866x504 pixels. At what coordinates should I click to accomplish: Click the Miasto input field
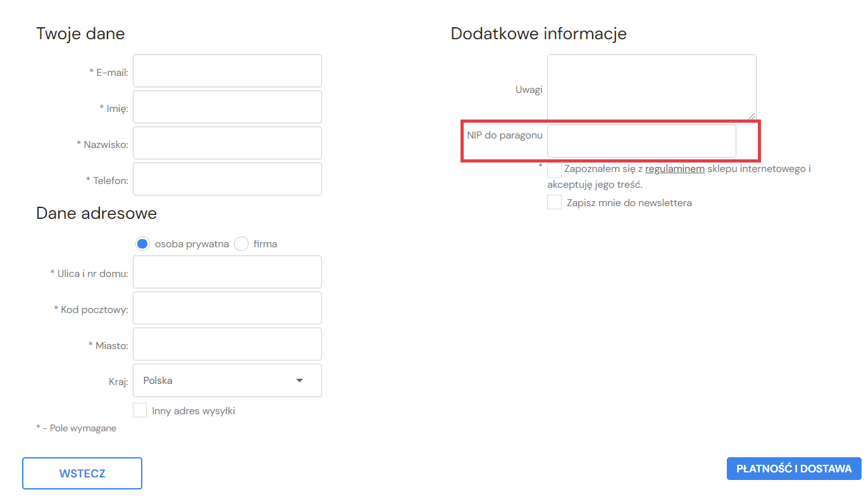click(x=227, y=344)
